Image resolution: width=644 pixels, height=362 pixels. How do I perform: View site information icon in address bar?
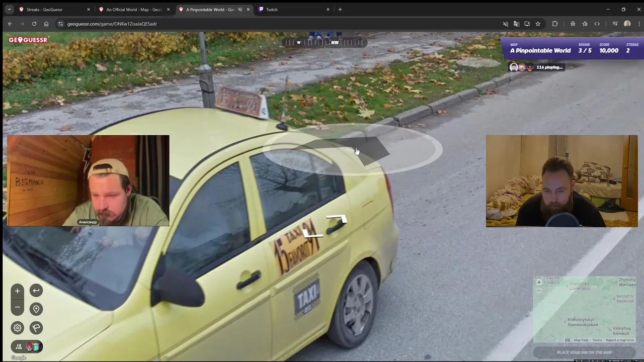[60, 24]
